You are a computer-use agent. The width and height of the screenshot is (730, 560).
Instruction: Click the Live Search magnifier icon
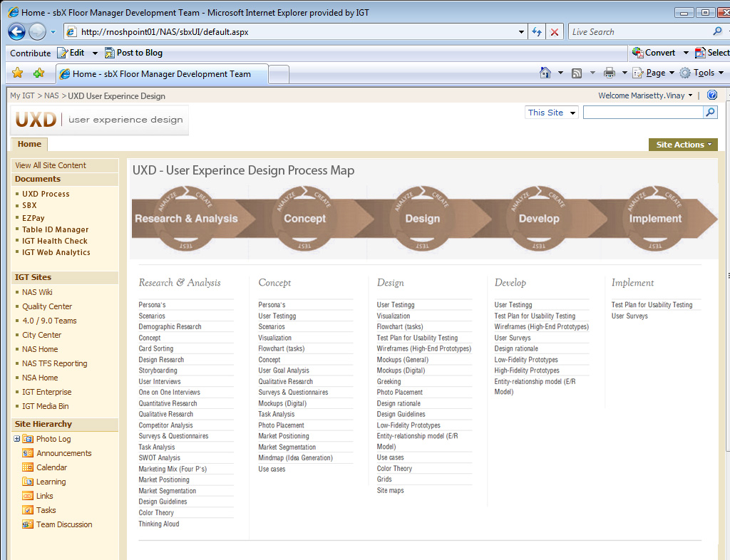pyautogui.click(x=717, y=31)
